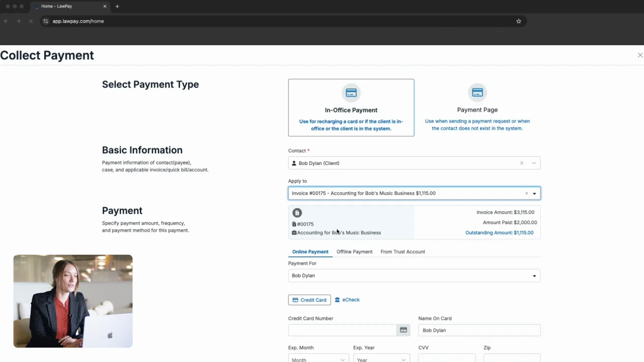Choose the eCheck payment method

pos(347,300)
